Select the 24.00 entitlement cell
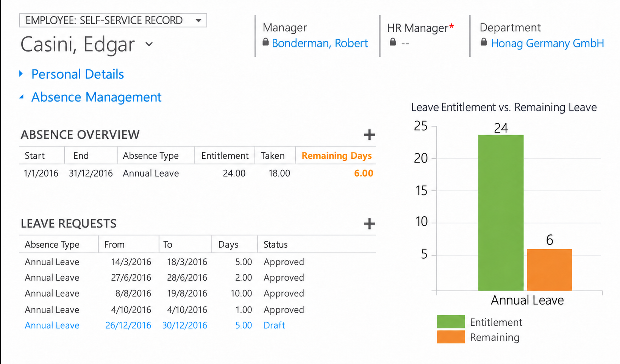620x364 pixels. point(234,173)
